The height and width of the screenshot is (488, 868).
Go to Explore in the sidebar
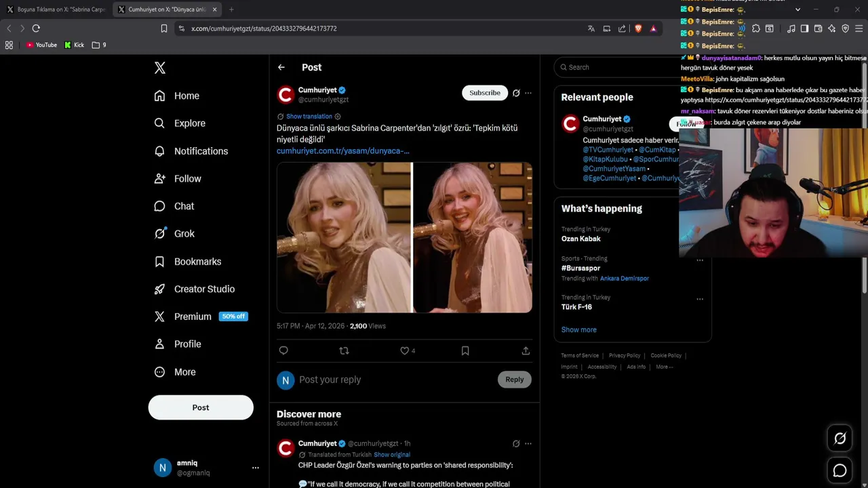[x=180, y=123]
